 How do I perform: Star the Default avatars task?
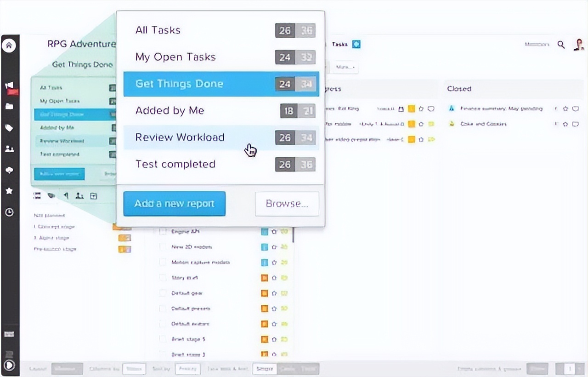(x=274, y=324)
